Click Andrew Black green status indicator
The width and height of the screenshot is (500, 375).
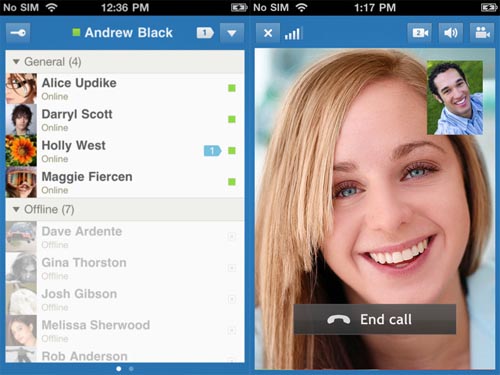76,32
